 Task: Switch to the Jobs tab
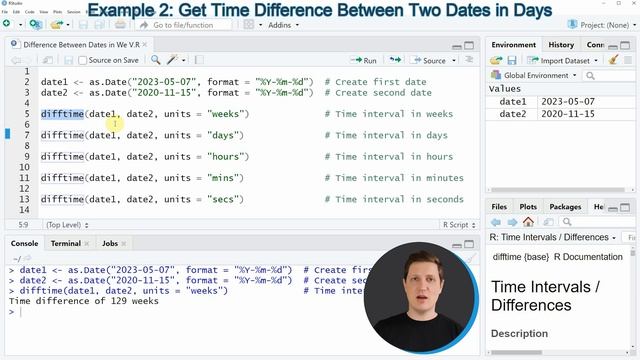click(x=109, y=243)
